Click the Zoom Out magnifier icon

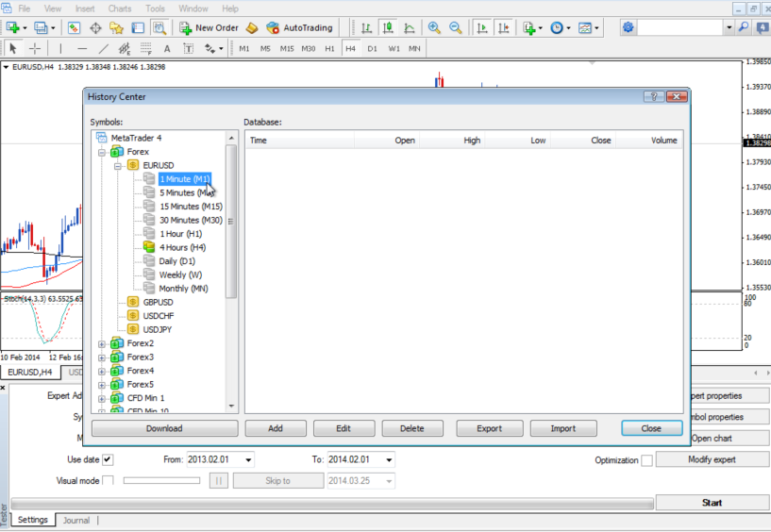point(455,28)
